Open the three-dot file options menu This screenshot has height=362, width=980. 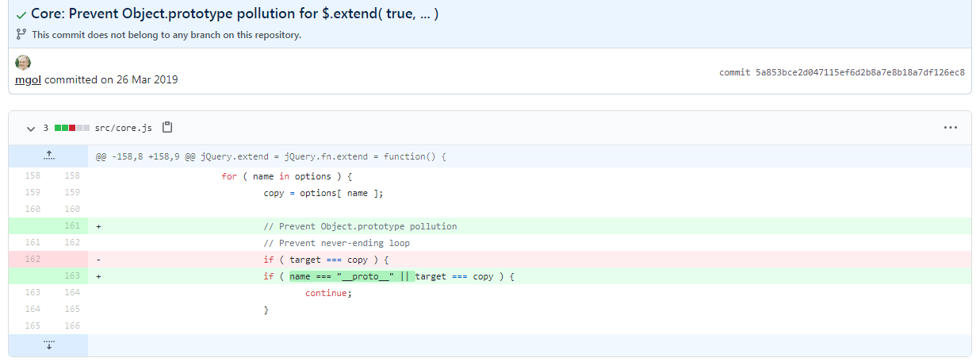click(950, 128)
